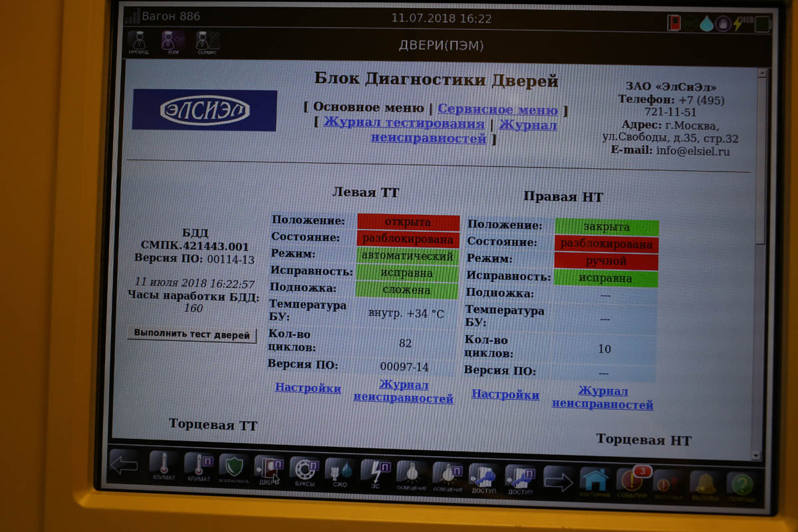
Task: Click the red открыта status of Левая ТТ
Action: coord(408,222)
